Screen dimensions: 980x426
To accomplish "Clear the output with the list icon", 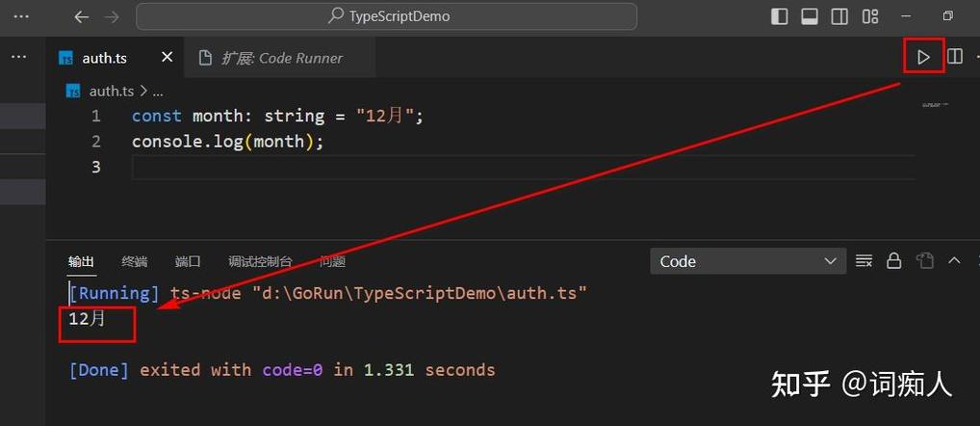I will pos(864,261).
